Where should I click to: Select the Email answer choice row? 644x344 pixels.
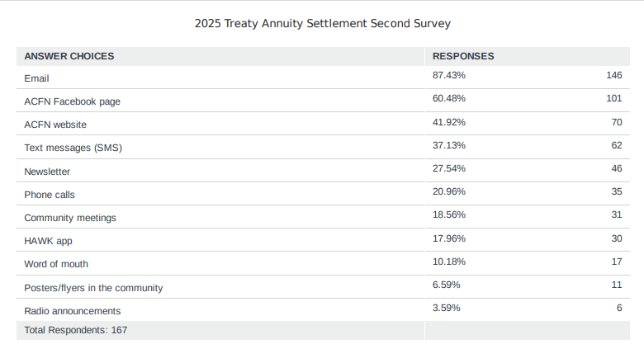point(37,78)
